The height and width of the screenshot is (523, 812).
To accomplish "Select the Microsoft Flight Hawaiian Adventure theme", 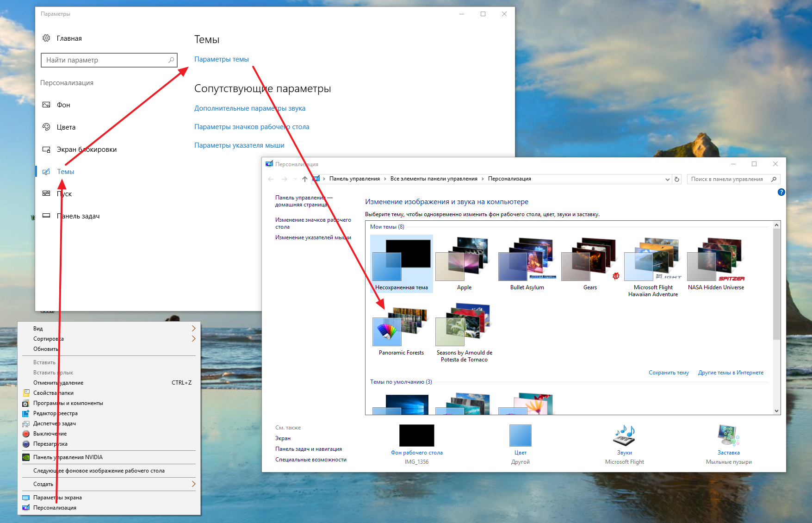I will pos(653,267).
